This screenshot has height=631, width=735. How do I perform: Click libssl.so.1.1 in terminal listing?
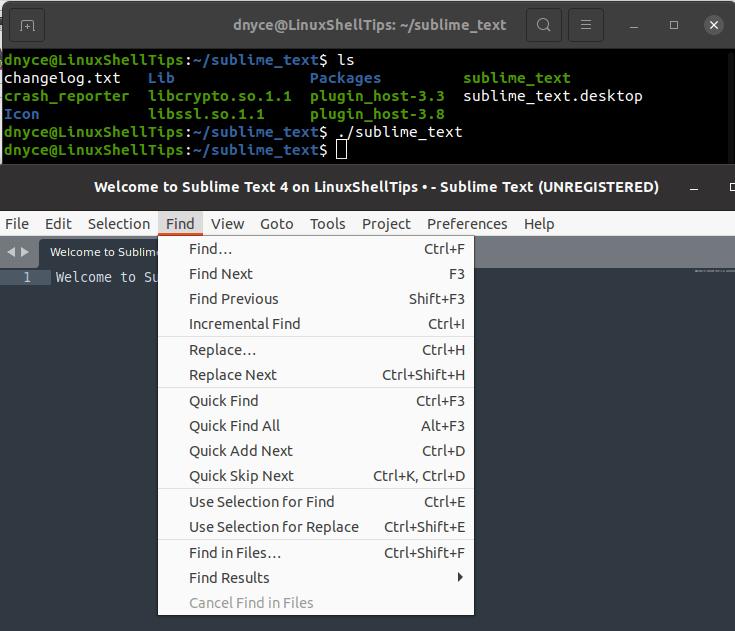coord(206,114)
